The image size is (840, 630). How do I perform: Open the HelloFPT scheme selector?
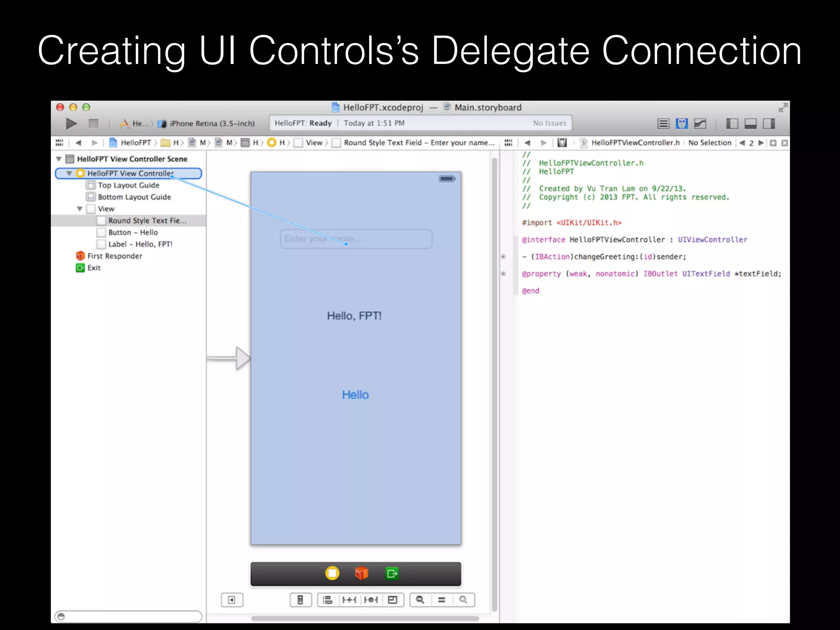pyautogui.click(x=135, y=123)
